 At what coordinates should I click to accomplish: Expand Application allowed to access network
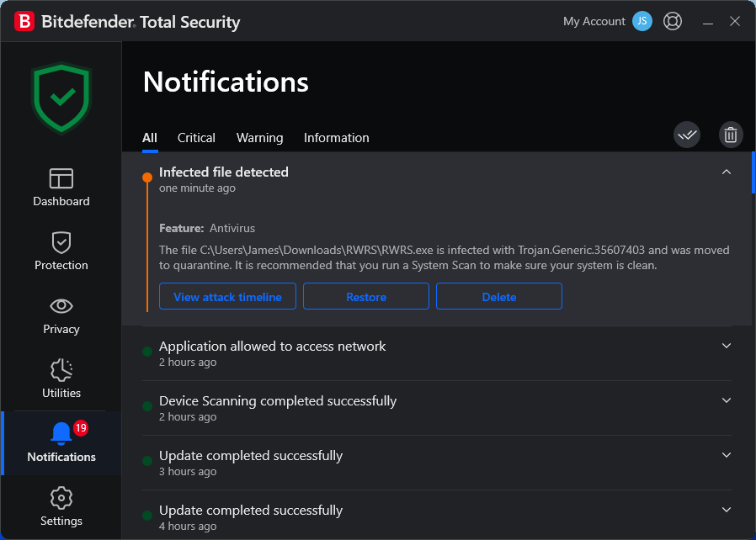pyautogui.click(x=726, y=346)
